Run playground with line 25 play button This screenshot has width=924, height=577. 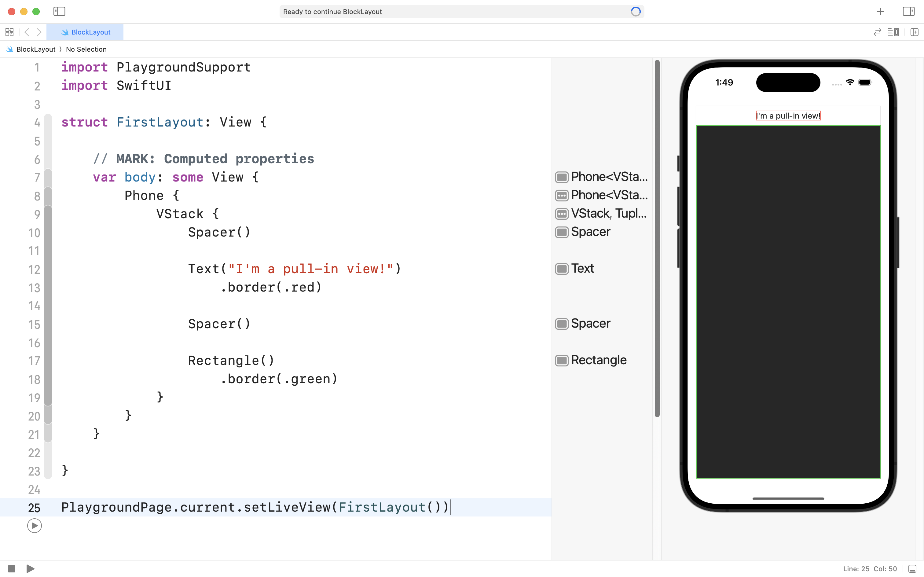tap(34, 526)
